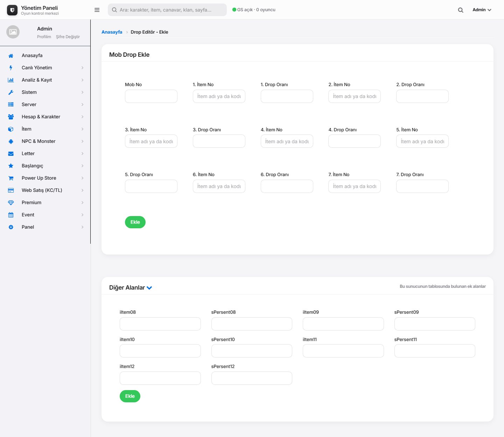Click the users icon for Hesap & Karakter

(11, 117)
